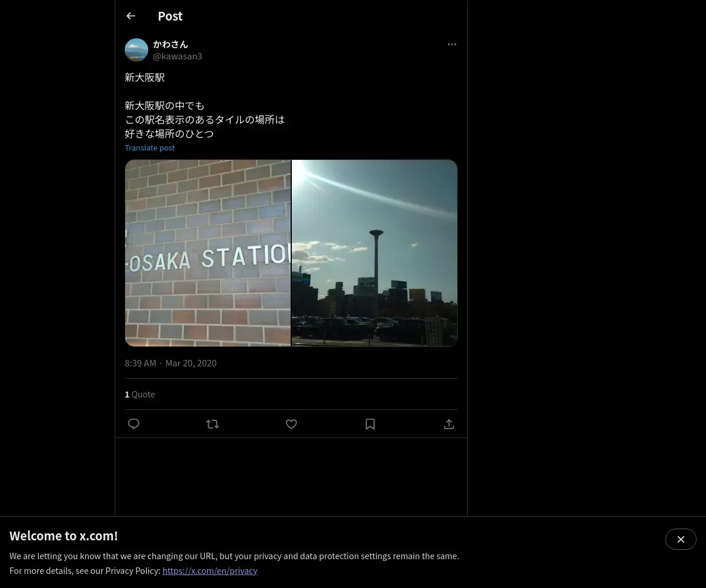The height and width of the screenshot is (588, 706).
Task: Click Translate post link
Action: tap(149, 148)
